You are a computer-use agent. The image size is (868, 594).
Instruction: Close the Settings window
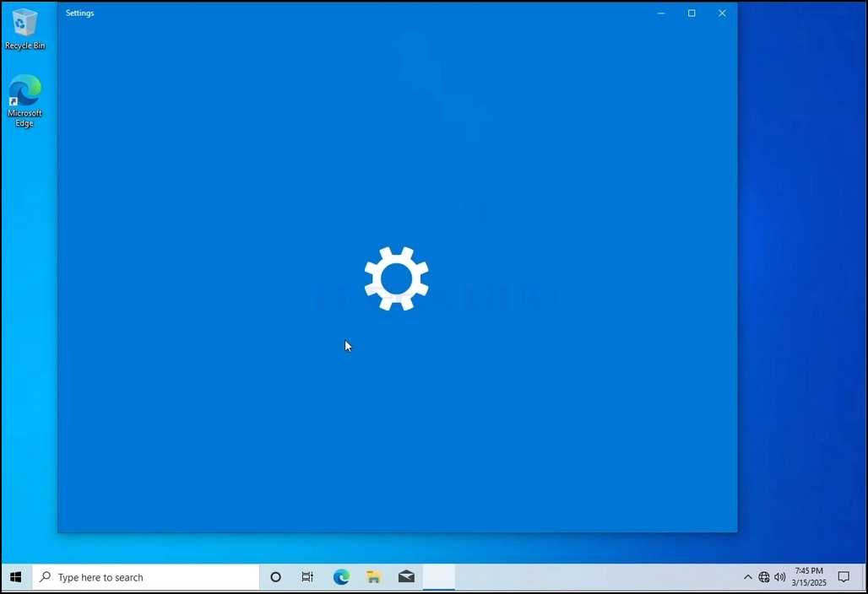pos(722,13)
